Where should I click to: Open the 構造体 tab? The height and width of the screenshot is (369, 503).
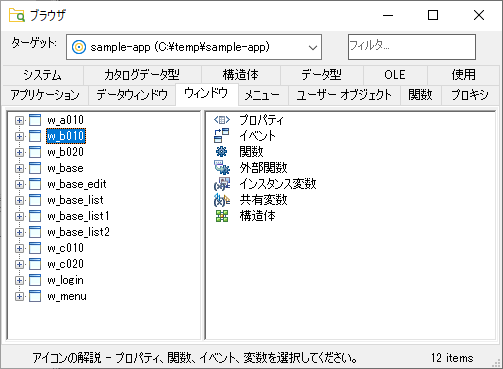click(241, 75)
